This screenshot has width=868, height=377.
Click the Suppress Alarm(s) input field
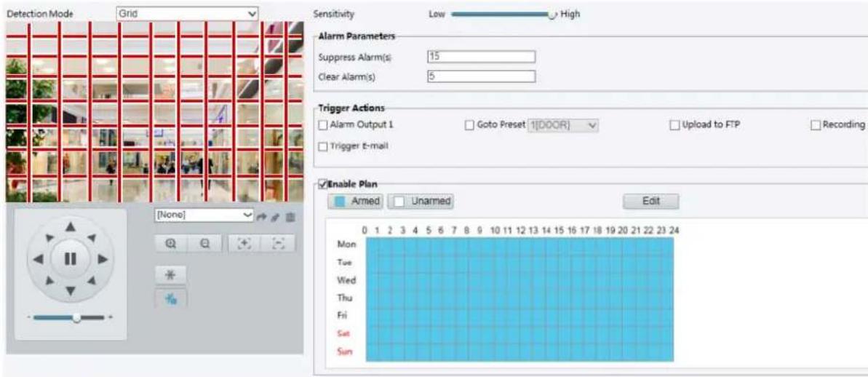tap(481, 57)
